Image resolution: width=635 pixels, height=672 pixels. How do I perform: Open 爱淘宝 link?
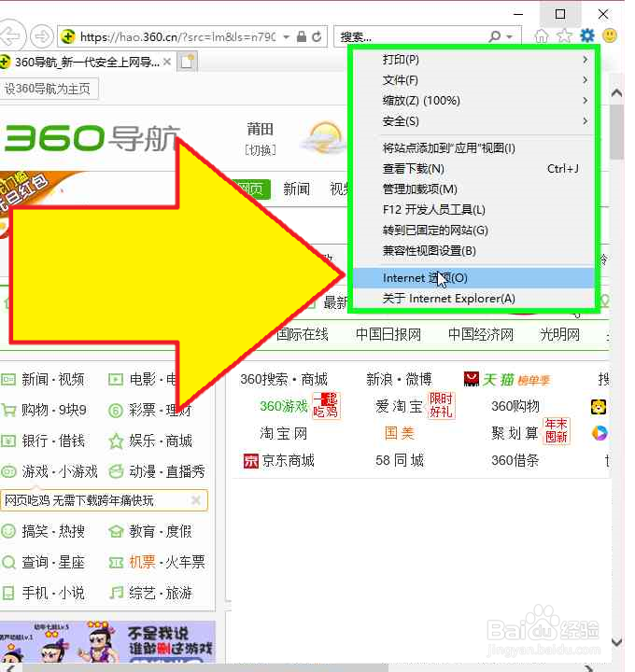coord(399,406)
